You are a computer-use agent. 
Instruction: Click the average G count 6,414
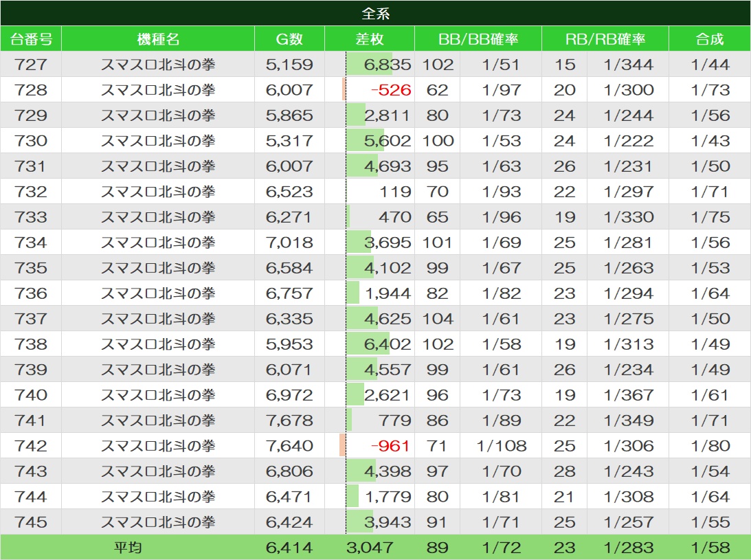coord(289,547)
